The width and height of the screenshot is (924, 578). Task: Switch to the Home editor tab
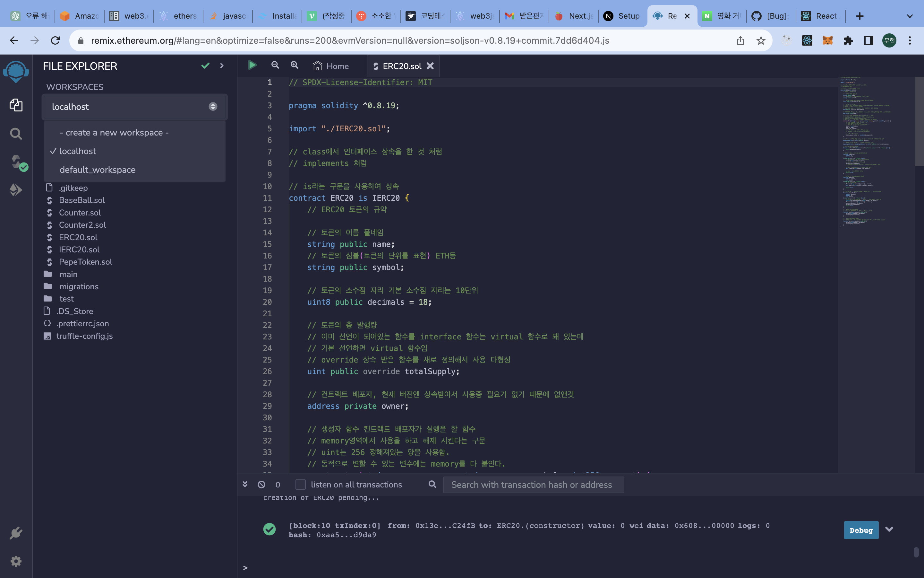331,66
